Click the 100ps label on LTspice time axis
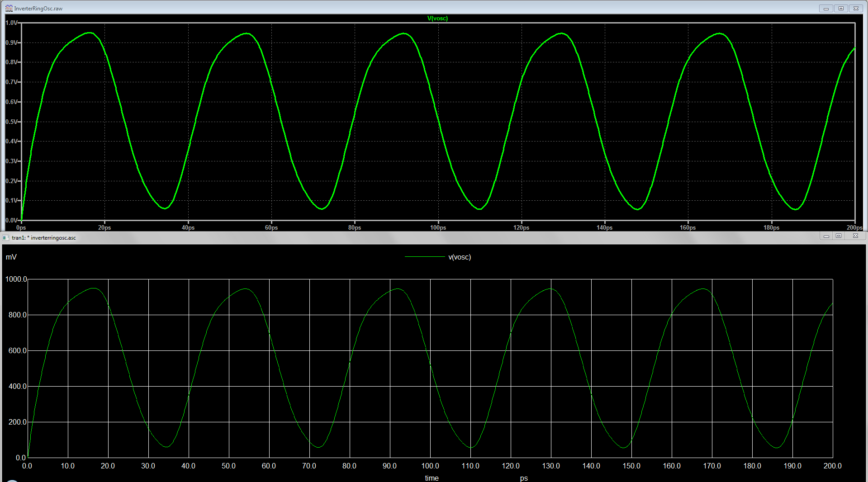868x482 pixels. [438, 227]
